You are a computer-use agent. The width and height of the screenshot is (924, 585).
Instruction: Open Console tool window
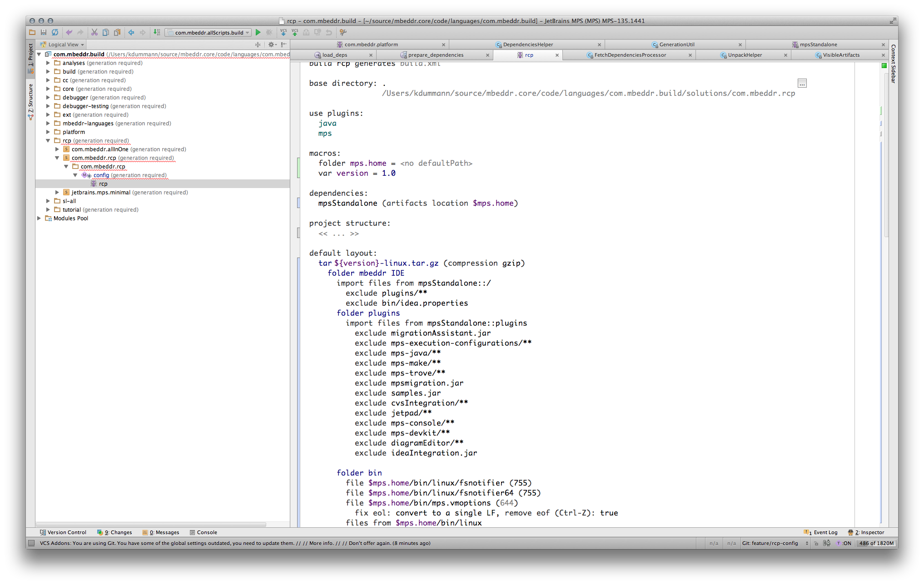(204, 532)
